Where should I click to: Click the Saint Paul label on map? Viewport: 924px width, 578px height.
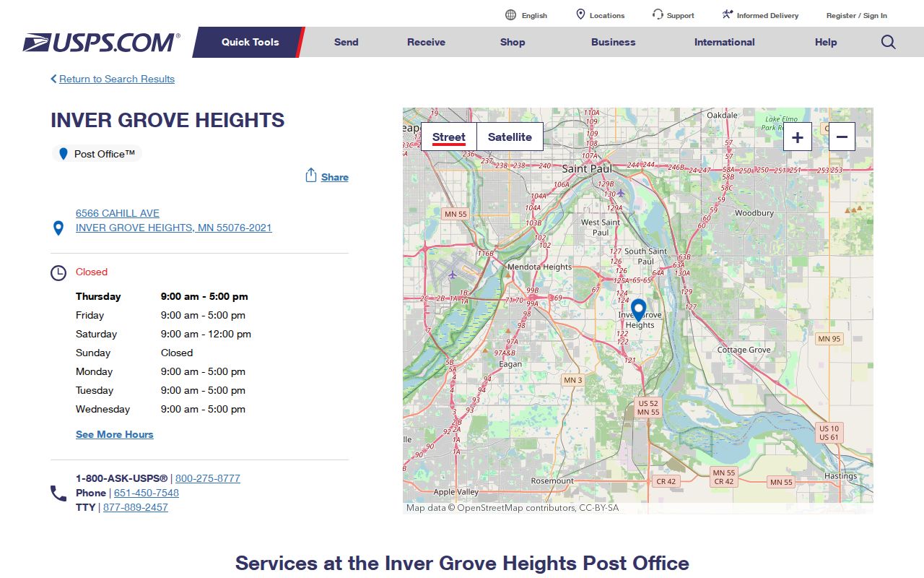(x=587, y=169)
